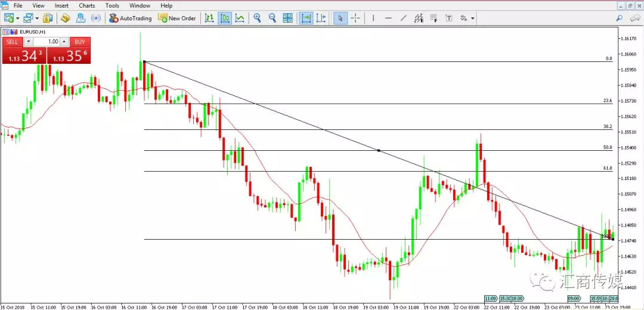The image size is (644, 310).
Task: Select the text label tool
Action: pyautogui.click(x=449, y=18)
